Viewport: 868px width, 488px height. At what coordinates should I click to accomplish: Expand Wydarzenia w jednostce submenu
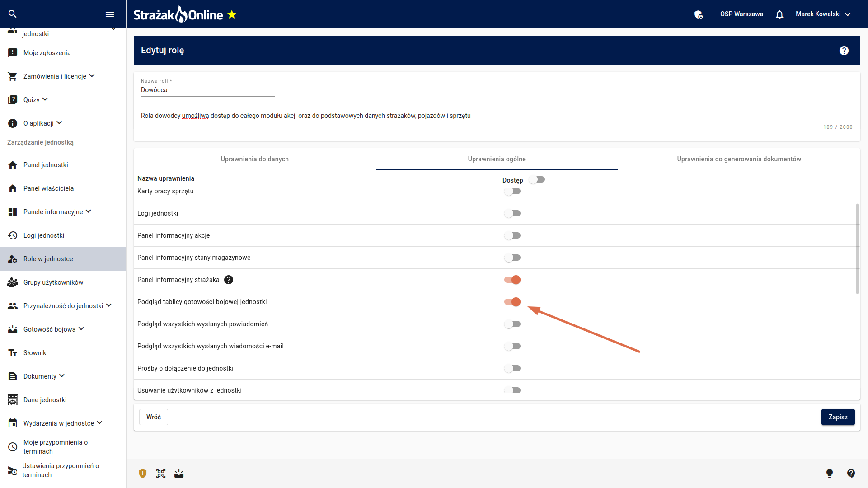tap(100, 423)
